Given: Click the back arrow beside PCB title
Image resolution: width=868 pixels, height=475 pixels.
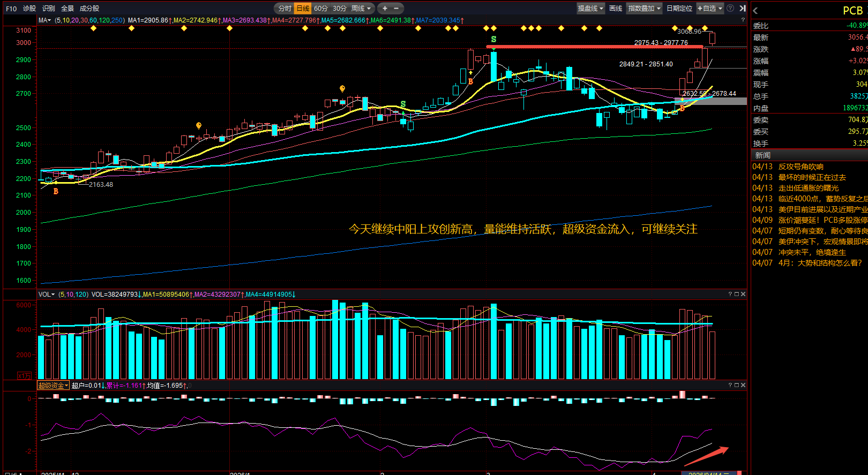Looking at the screenshot, I should coord(755,11).
